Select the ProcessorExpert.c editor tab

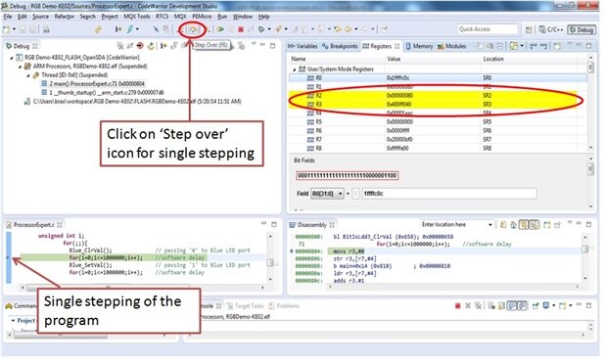tap(33, 225)
